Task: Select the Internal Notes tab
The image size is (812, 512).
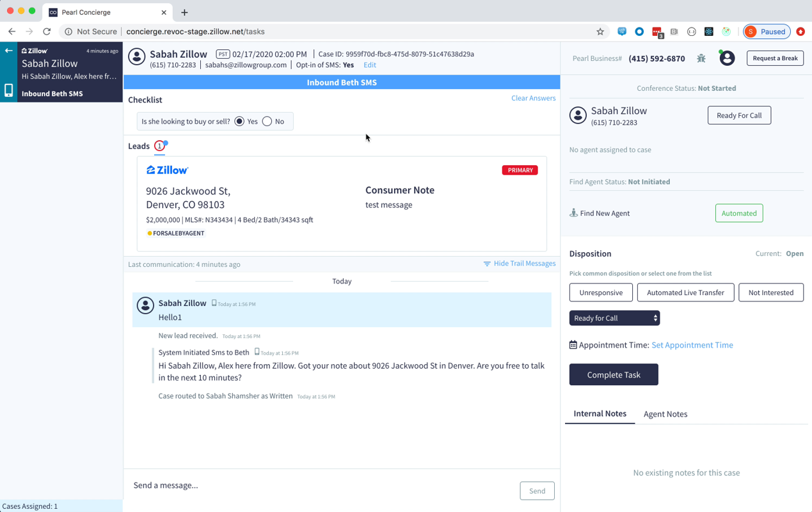Action: coord(600,414)
